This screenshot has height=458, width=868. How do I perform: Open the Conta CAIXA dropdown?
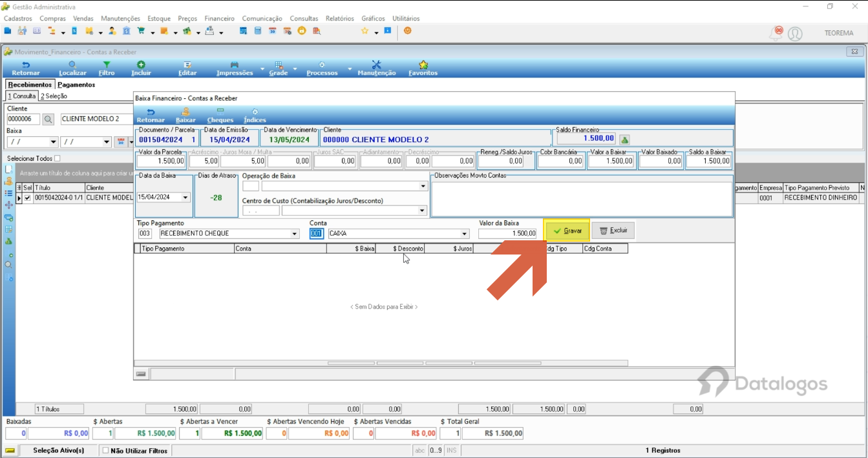coord(464,234)
